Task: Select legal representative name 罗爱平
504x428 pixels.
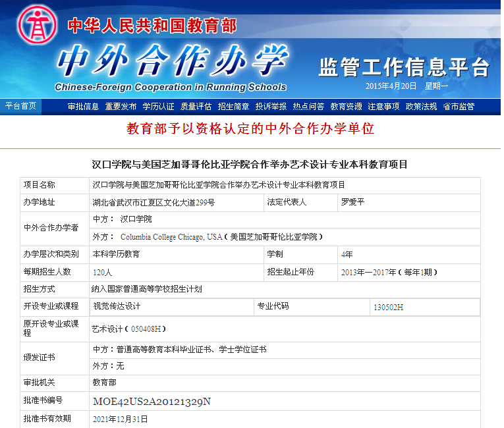Action: click(x=352, y=202)
